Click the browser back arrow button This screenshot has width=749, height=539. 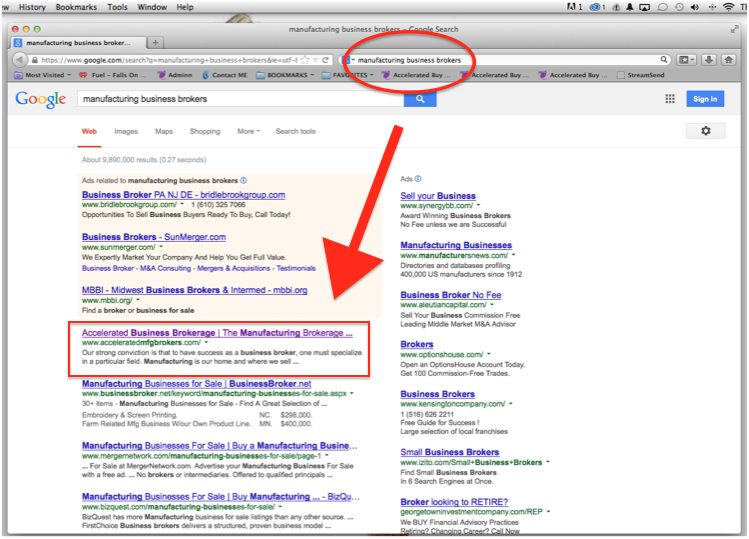(19, 60)
